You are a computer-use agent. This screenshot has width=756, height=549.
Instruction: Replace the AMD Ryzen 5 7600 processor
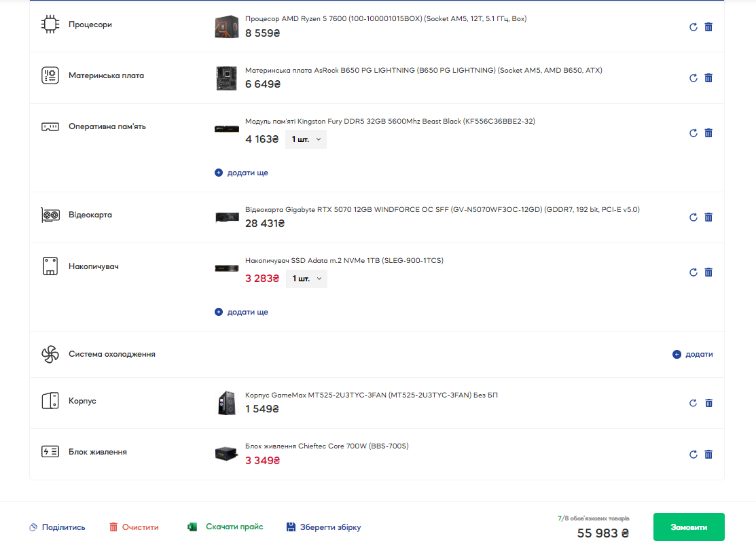click(x=693, y=27)
